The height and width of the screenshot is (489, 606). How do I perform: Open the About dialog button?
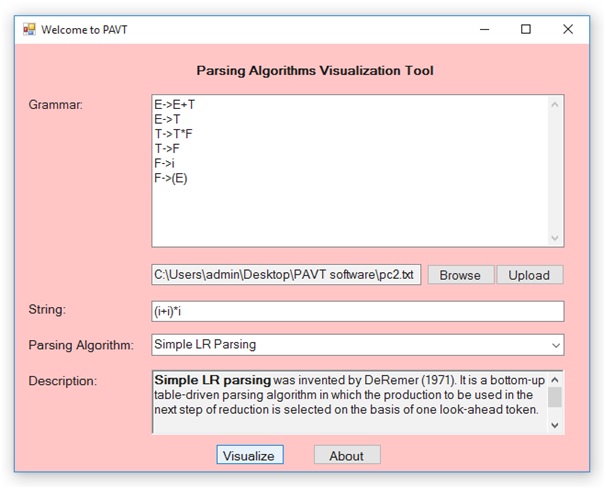tap(347, 455)
